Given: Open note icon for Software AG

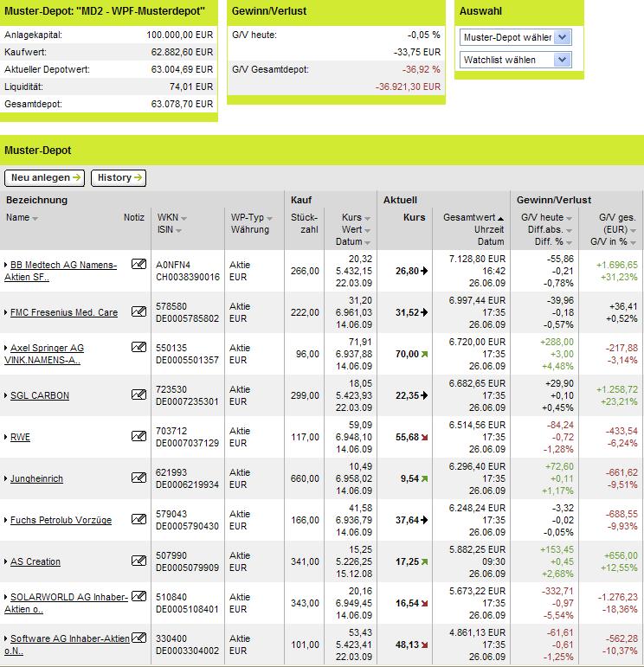Looking at the screenshot, I should coord(138,638).
